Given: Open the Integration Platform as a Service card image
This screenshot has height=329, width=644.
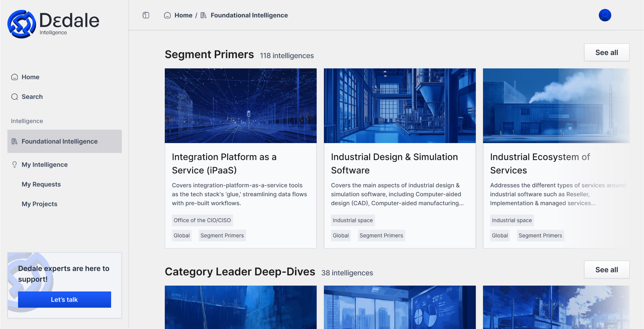Looking at the screenshot, I should point(241,106).
